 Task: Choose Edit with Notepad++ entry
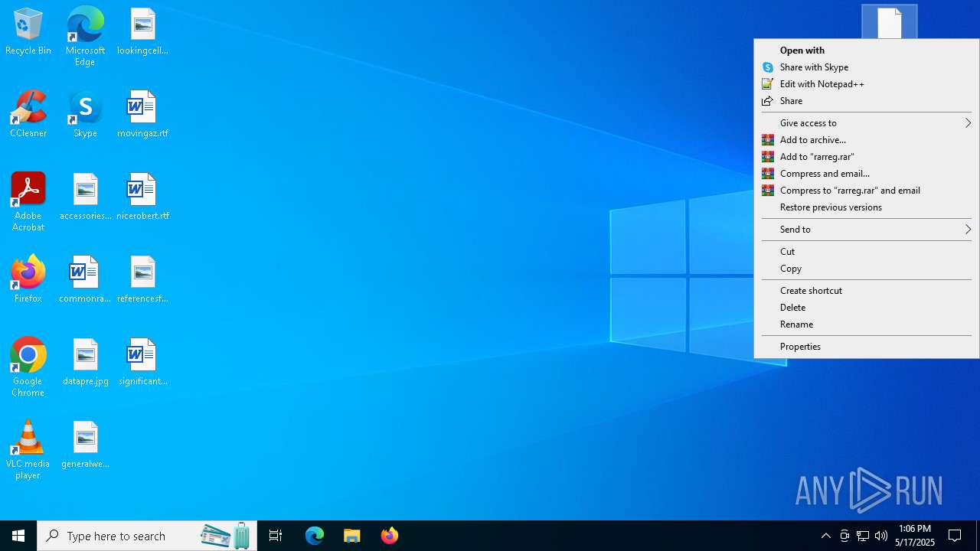click(867, 84)
